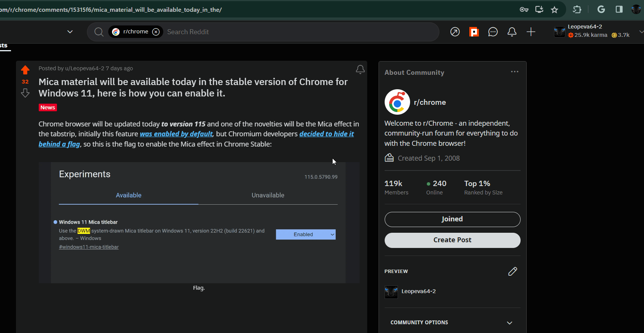The width and height of the screenshot is (644, 333).
Task: Click the Create Post plus icon
Action: coord(531,32)
